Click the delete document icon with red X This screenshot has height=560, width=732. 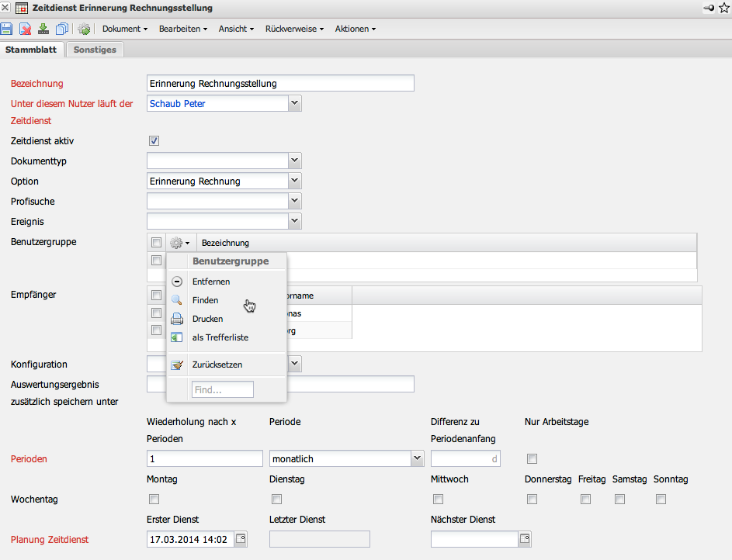pyautogui.click(x=26, y=29)
